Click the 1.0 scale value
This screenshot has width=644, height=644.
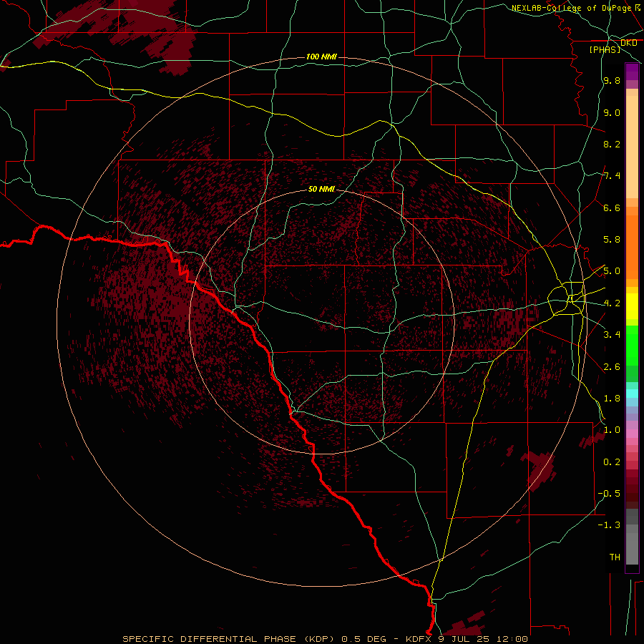click(x=612, y=430)
